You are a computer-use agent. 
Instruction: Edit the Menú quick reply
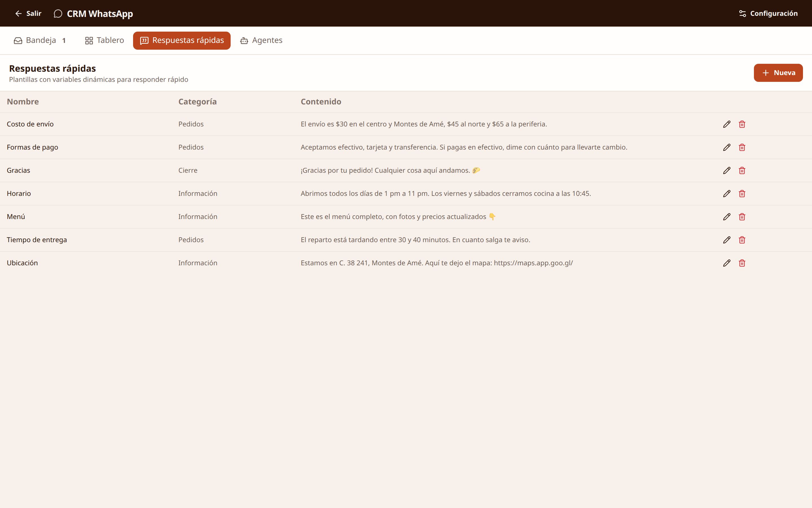click(x=727, y=217)
